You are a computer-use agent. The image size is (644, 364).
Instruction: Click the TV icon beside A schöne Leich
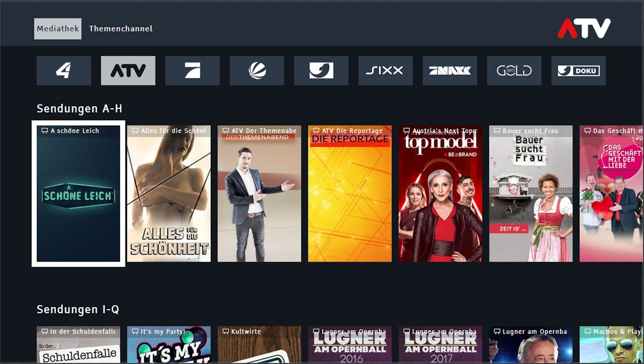click(x=45, y=131)
